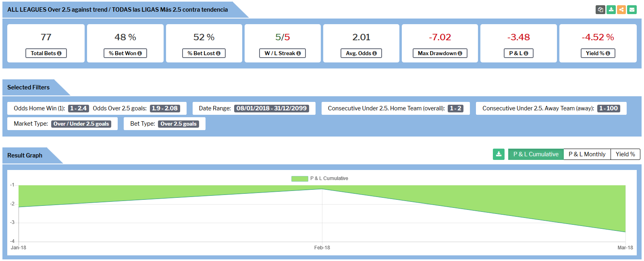
Task: Click the Feb-18 data point on chart
Action: click(322, 189)
